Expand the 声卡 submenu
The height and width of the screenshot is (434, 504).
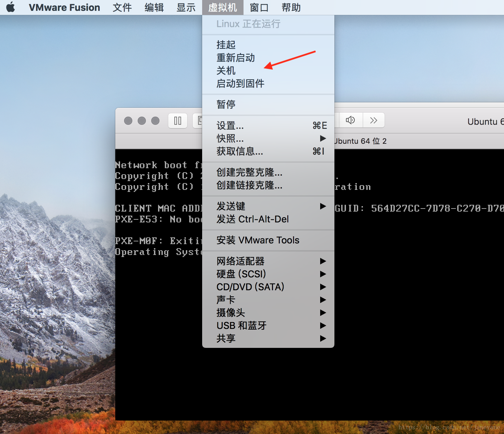268,300
